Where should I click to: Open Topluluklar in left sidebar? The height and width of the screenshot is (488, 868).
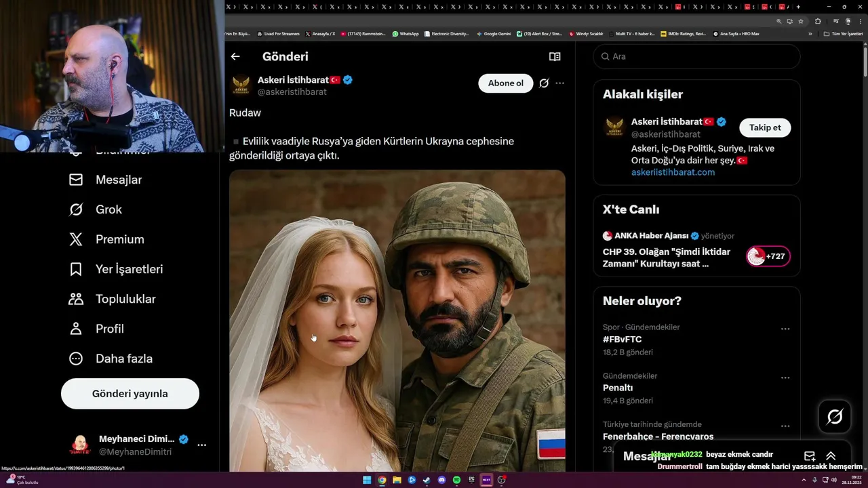pos(112,299)
